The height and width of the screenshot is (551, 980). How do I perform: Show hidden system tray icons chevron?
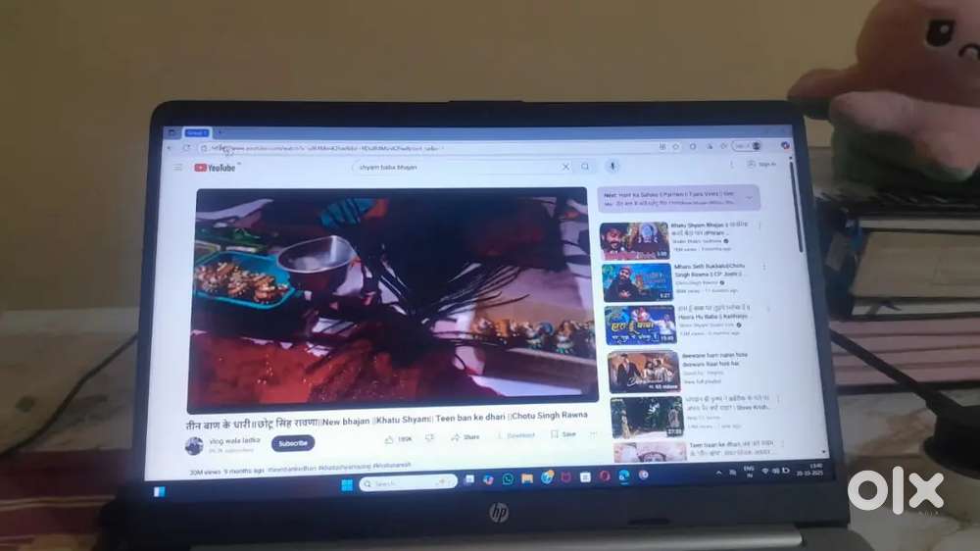pos(718,473)
